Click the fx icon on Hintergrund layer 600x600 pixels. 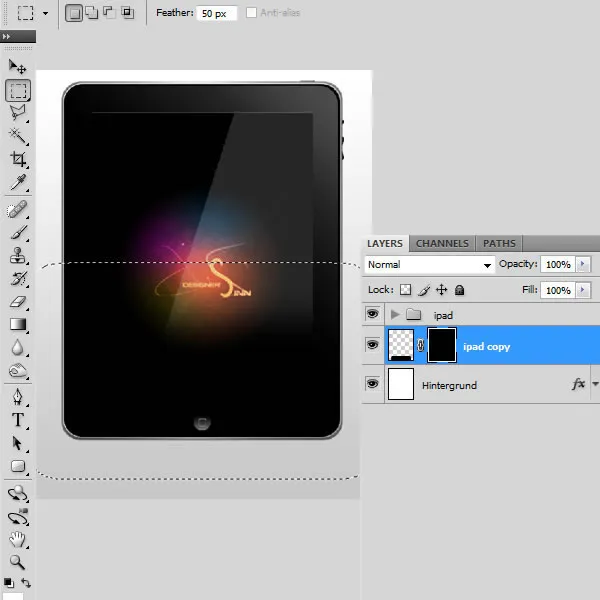pos(578,383)
